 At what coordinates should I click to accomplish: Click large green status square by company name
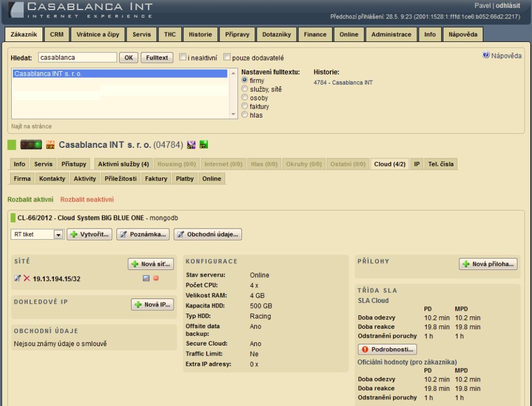[12, 145]
